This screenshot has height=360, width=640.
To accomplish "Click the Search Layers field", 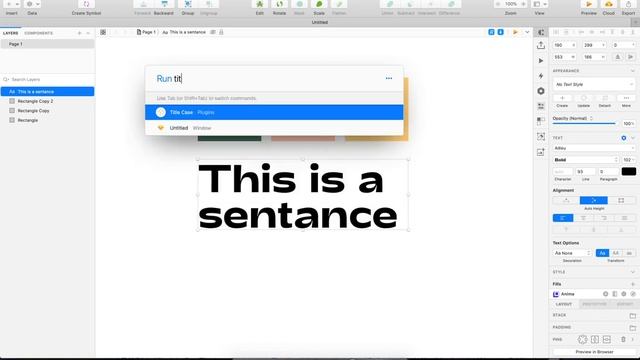I will [47, 80].
